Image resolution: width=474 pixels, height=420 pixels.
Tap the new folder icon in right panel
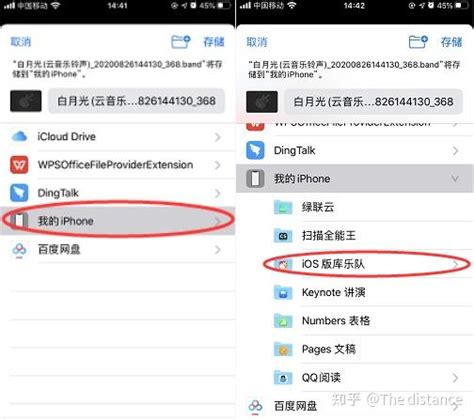pyautogui.click(x=418, y=42)
